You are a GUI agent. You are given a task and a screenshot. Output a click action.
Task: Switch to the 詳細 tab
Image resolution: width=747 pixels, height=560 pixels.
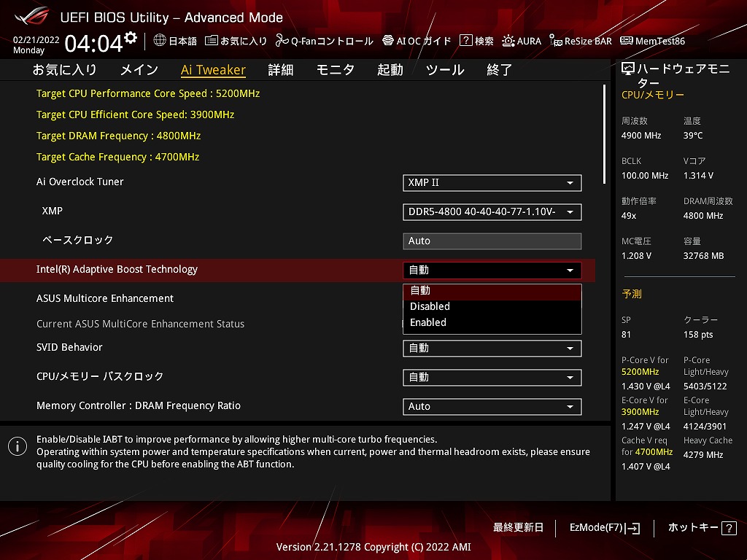[281, 70]
